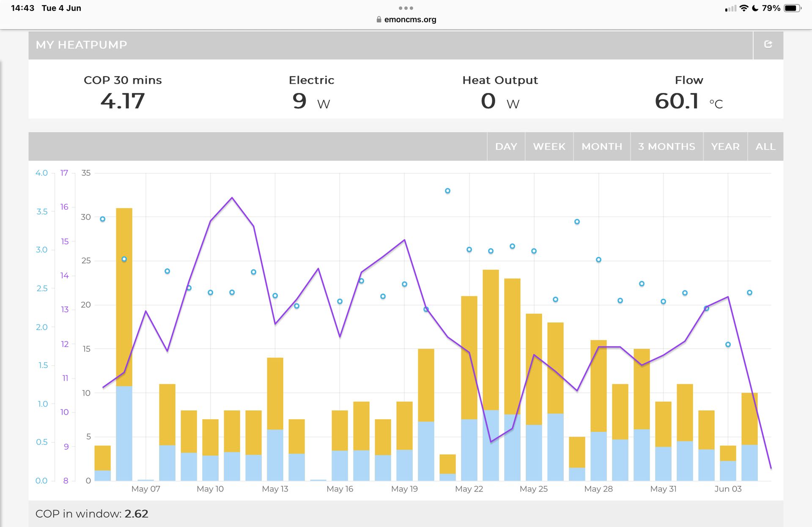Click the purple line peak near May 11

[232, 198]
